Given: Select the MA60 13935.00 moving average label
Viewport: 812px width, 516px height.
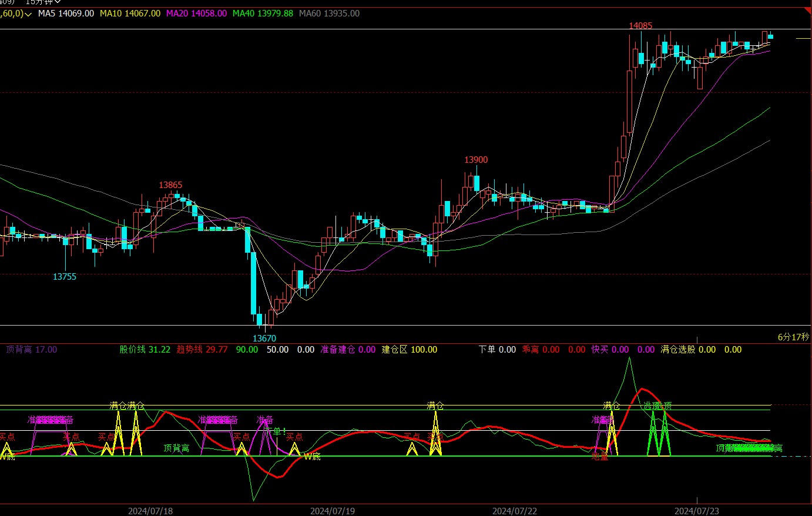Looking at the screenshot, I should click(x=329, y=14).
